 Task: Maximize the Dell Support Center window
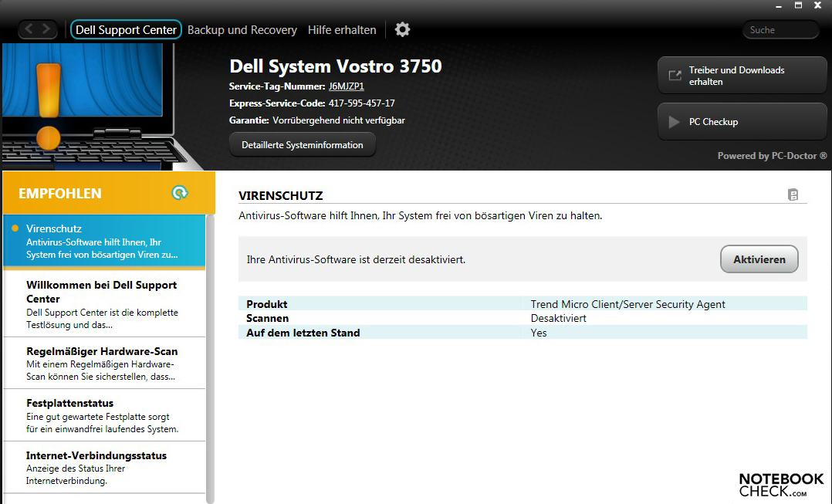coord(798,5)
